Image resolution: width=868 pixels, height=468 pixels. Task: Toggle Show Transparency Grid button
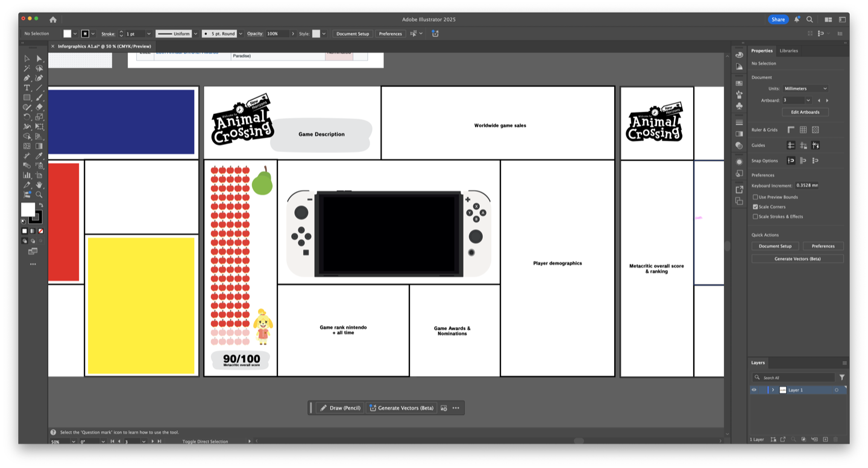coord(816,130)
